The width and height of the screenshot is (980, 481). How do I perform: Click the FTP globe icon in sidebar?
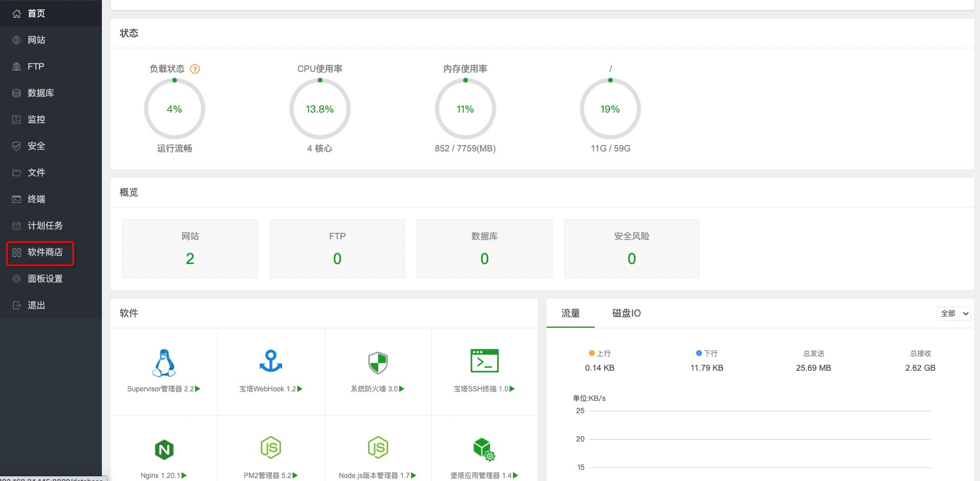point(16,67)
